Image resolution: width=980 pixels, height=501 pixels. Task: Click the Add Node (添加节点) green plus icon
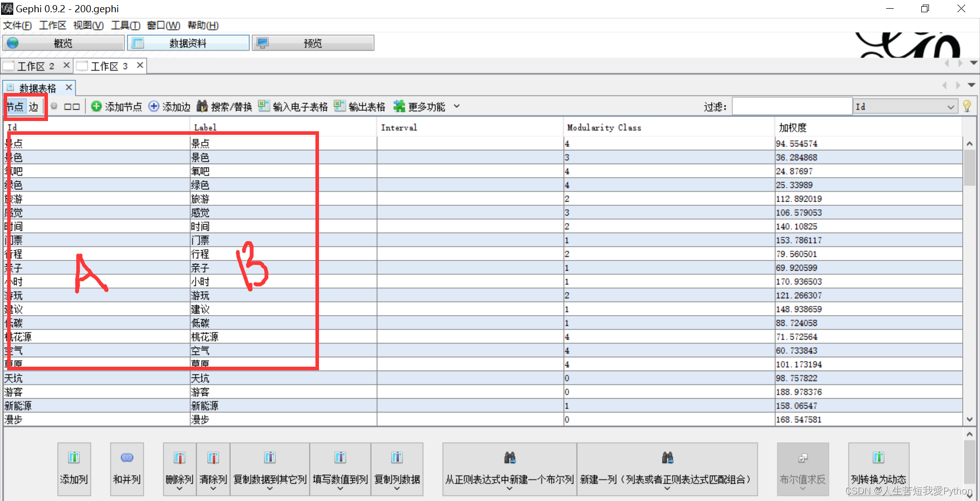96,106
